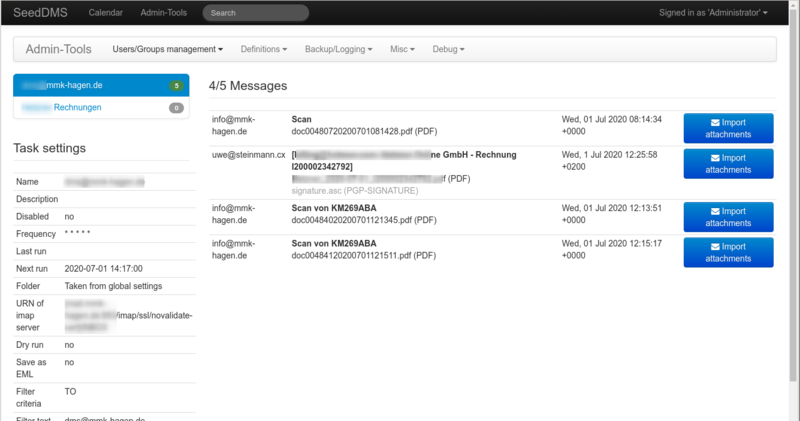Click the SeedDMS brand logo
The width and height of the screenshot is (800, 421).
(x=40, y=13)
